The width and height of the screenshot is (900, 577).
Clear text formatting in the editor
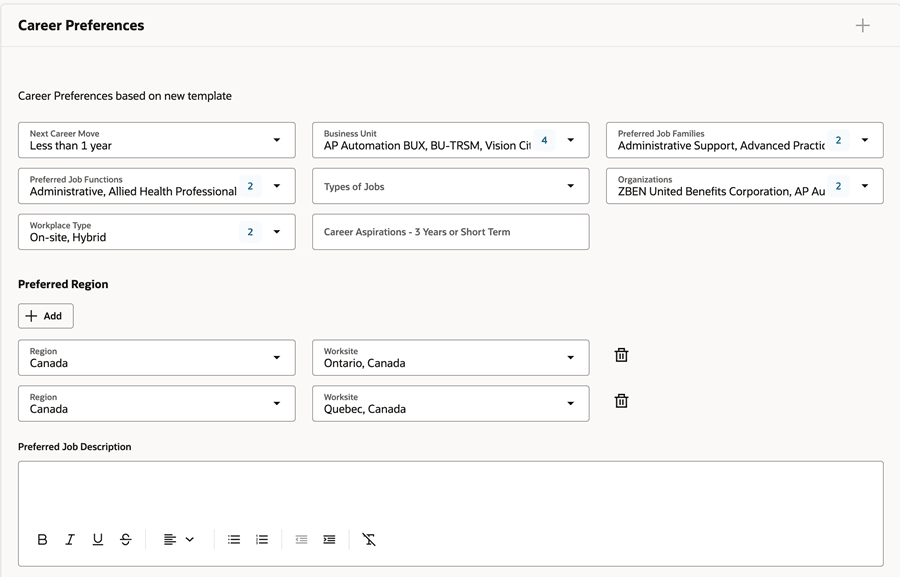(368, 540)
